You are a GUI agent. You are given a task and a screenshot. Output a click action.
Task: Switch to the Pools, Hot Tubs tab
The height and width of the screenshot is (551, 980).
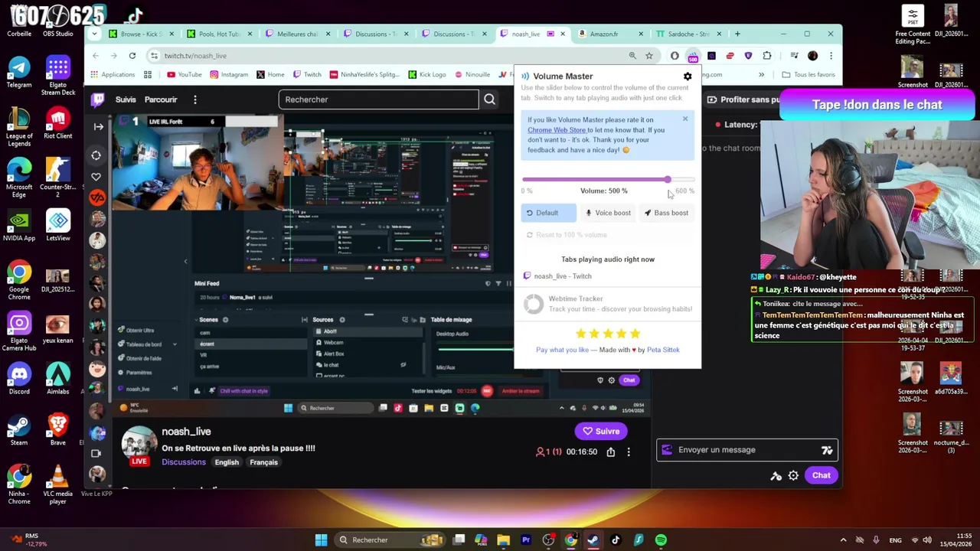pos(220,34)
